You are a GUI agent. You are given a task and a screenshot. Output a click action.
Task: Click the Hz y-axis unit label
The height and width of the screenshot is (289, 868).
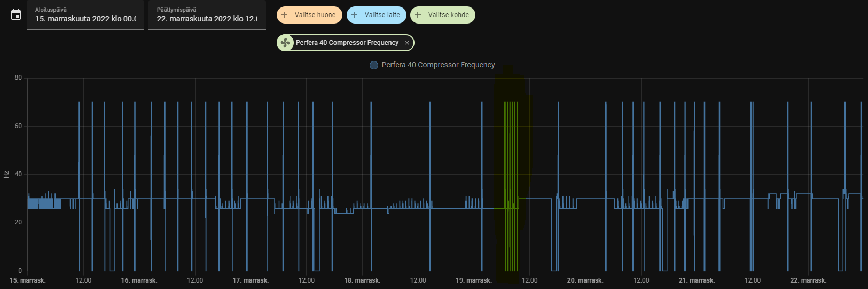pyautogui.click(x=6, y=175)
